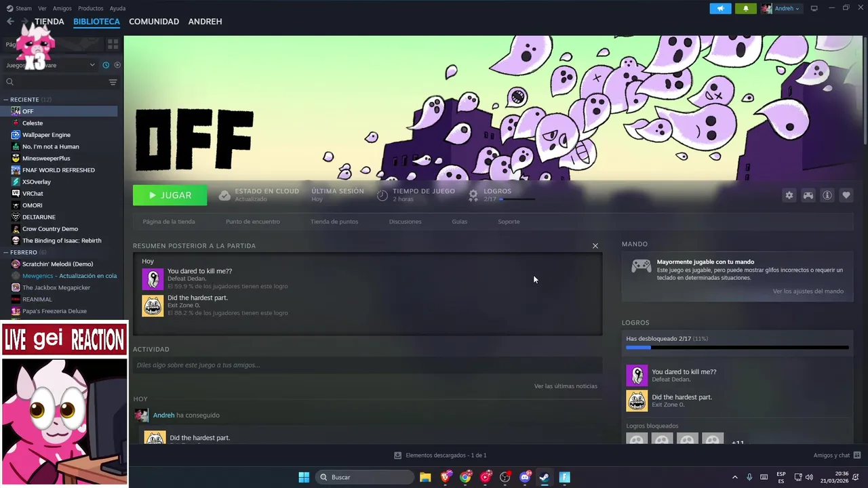
Task: Go back with the navigation arrow
Action: click(x=10, y=22)
